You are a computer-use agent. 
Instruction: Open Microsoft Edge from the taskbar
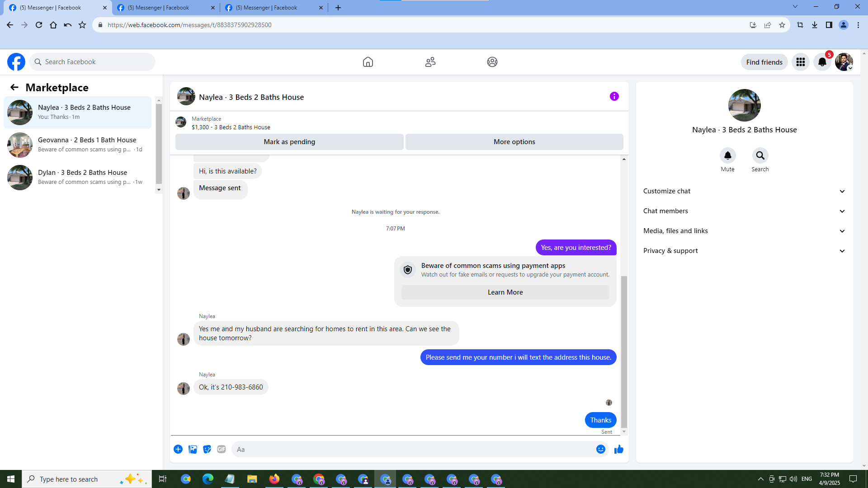tap(208, 479)
